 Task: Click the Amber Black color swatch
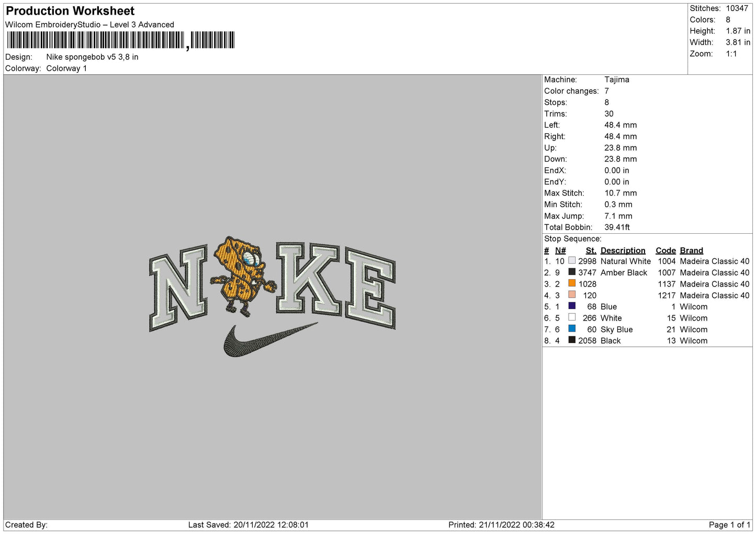pyautogui.click(x=572, y=272)
